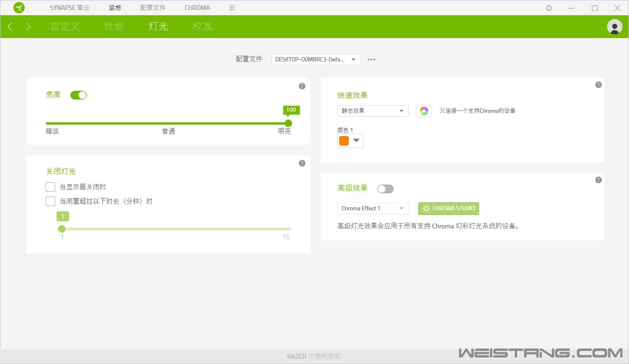Switch to SYNAPSE 雷云 menu
The height and width of the screenshot is (364, 629).
click(x=69, y=8)
